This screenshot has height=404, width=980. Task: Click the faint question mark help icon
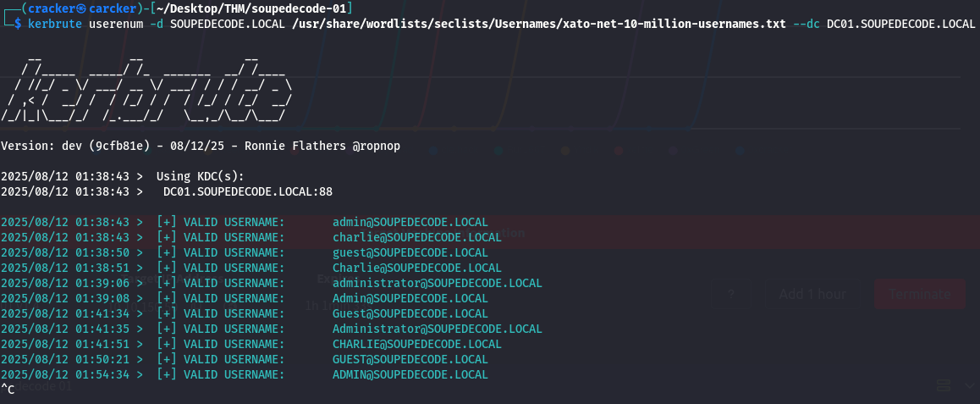[x=730, y=294]
